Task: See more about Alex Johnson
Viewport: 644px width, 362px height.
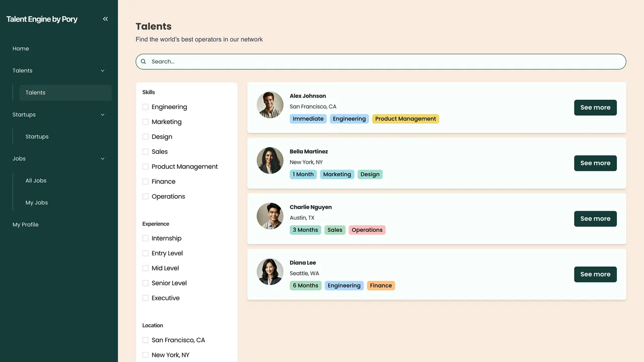Action: pyautogui.click(x=595, y=108)
